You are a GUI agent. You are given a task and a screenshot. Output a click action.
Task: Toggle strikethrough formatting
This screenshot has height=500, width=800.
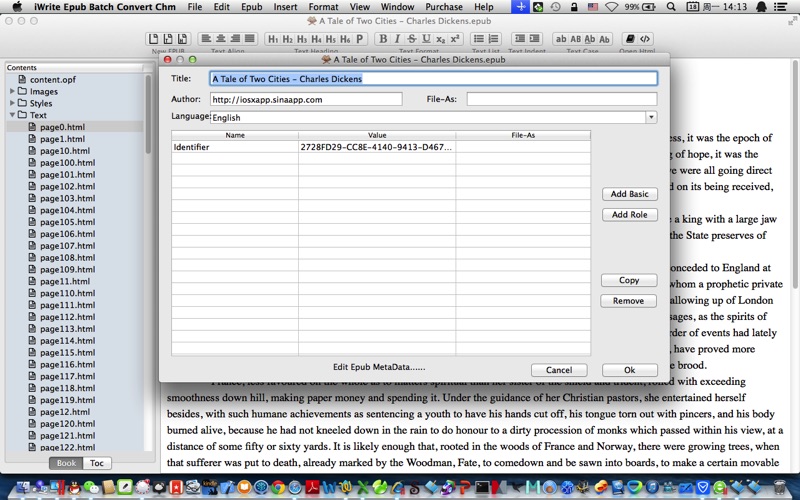(412, 39)
